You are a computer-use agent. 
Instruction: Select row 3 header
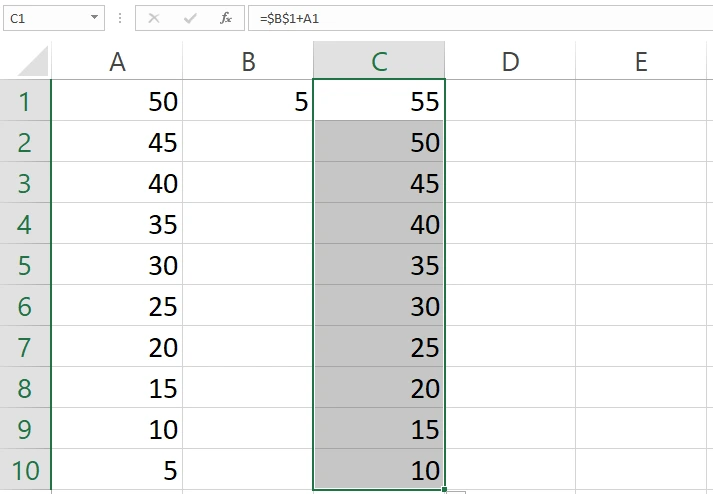coord(25,182)
